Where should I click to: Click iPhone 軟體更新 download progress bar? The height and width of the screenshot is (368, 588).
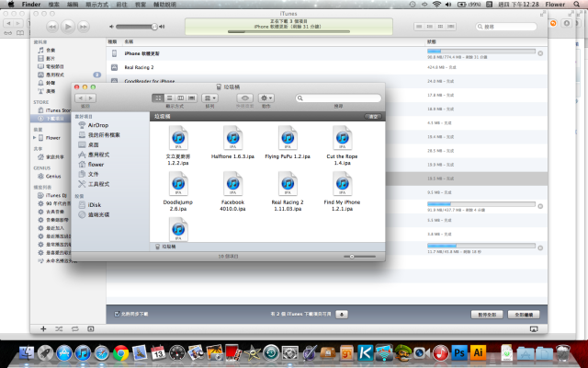(481, 52)
